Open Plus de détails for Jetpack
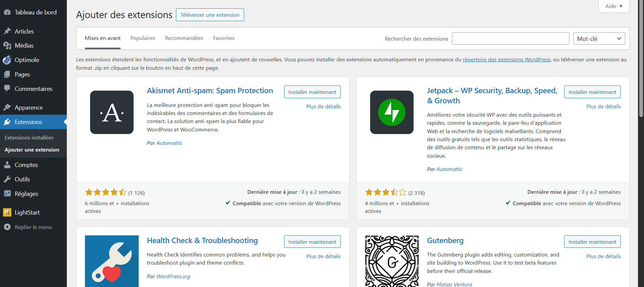The image size is (644, 287). coord(603,106)
